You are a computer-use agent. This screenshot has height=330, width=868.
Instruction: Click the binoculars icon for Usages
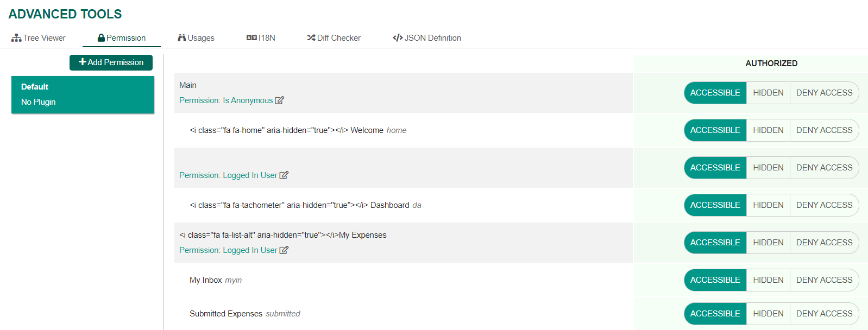coord(182,38)
